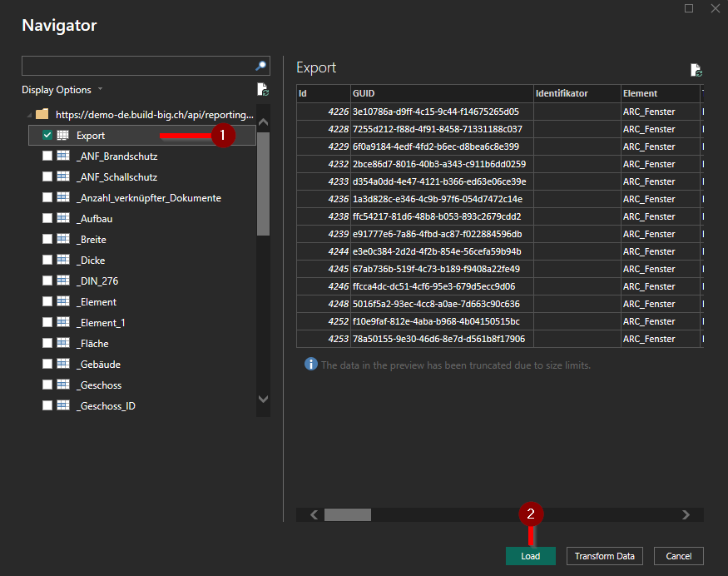Select the _DIN_276 checkbox
728x576 pixels.
47,281
